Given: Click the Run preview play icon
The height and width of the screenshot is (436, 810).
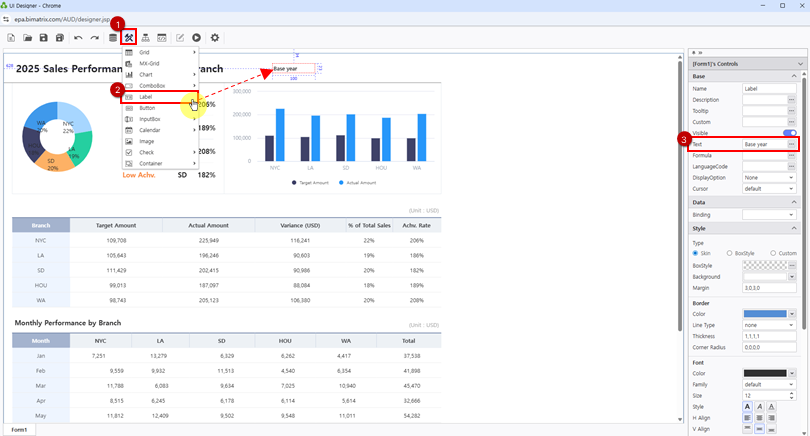Looking at the screenshot, I should [x=196, y=38].
